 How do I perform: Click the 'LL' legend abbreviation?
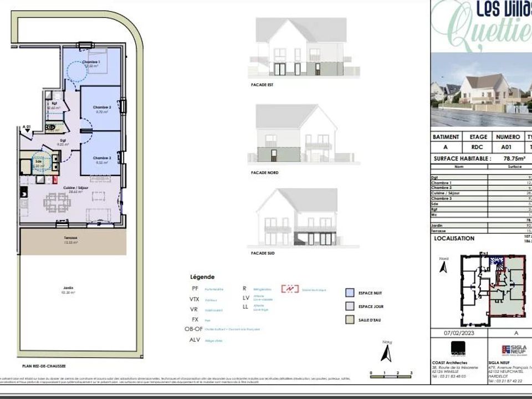(245, 306)
